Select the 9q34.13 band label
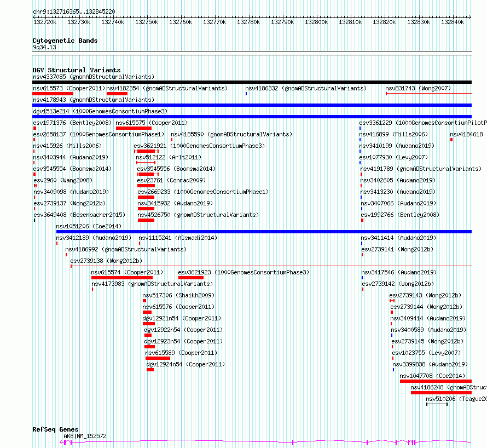 (x=44, y=47)
